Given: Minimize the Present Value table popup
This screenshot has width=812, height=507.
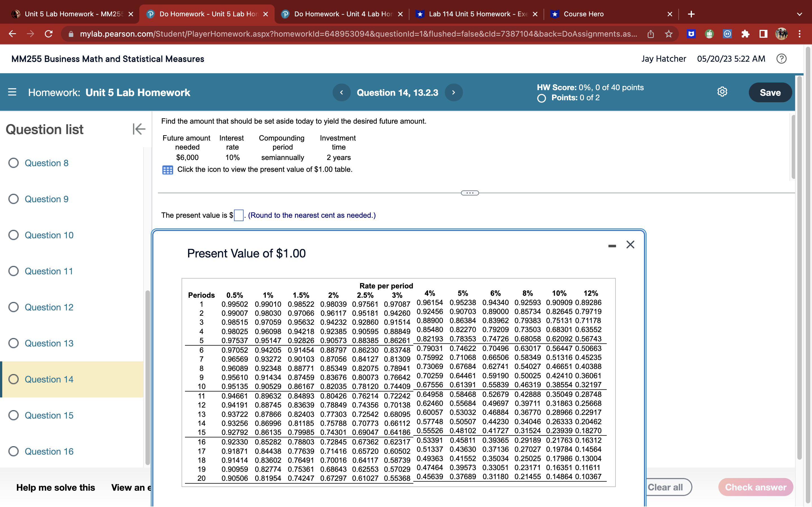Looking at the screenshot, I should pyautogui.click(x=612, y=246).
